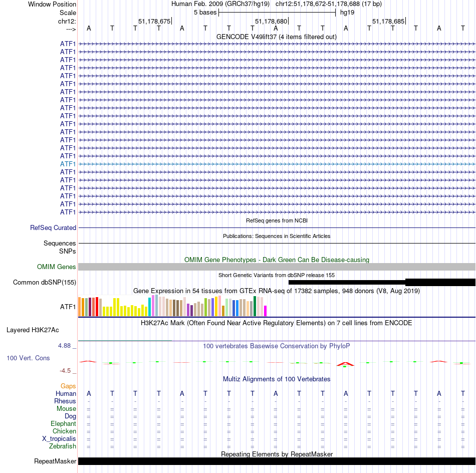Open Repeating Elements by RepeatMasker title

click(277, 454)
